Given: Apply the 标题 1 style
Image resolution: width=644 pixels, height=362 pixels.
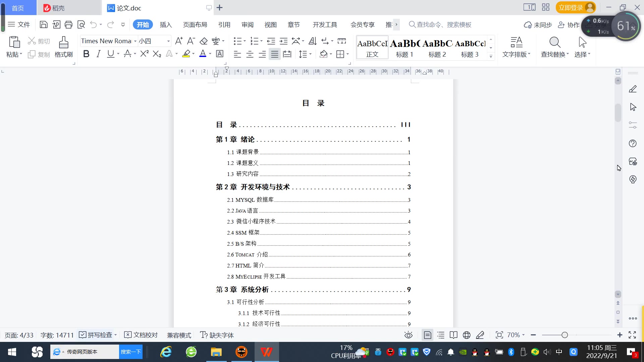Looking at the screenshot, I should tap(405, 48).
